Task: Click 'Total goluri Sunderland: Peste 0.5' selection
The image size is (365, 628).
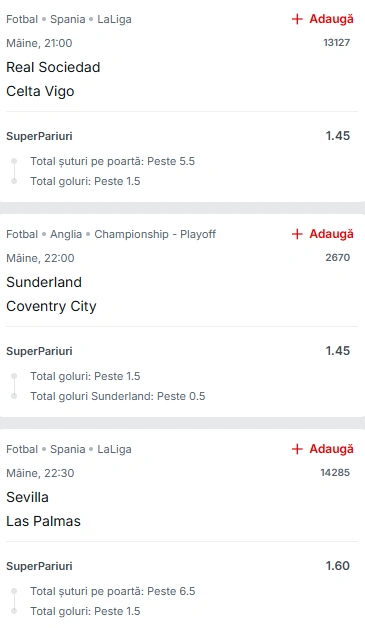Action: 118,397
